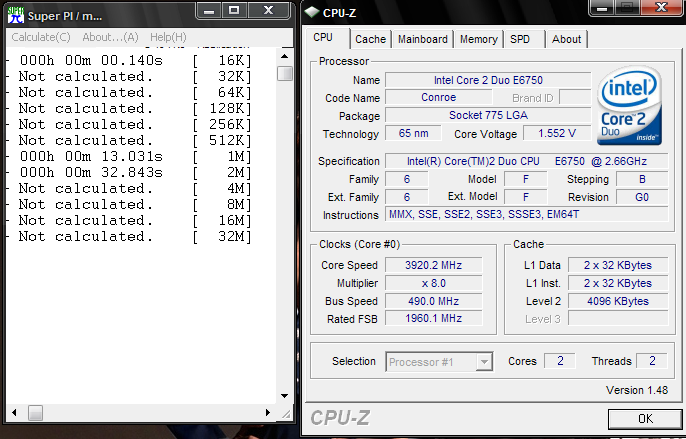The image size is (686, 439).
Task: Open the About...(A) menu in Super PI
Action: pyautogui.click(x=110, y=37)
